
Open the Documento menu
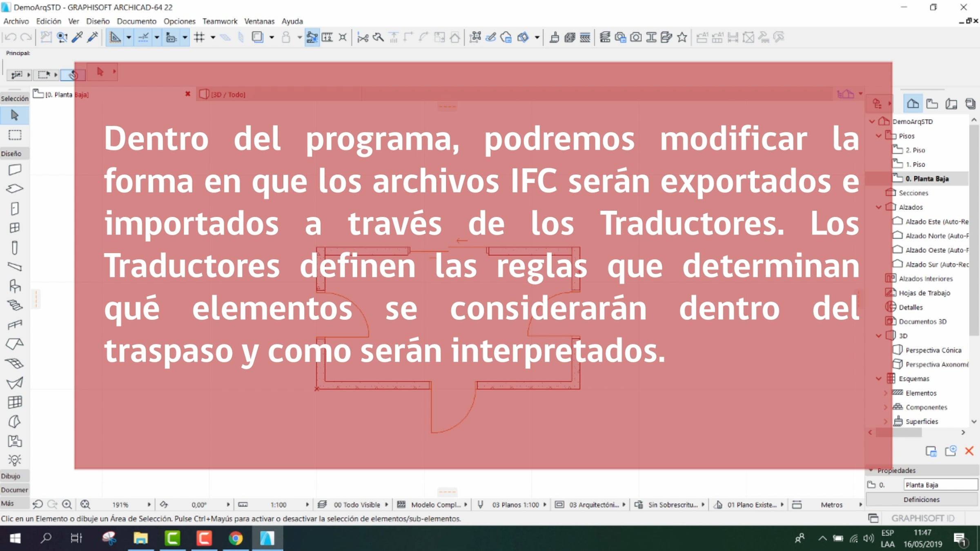pos(136,21)
